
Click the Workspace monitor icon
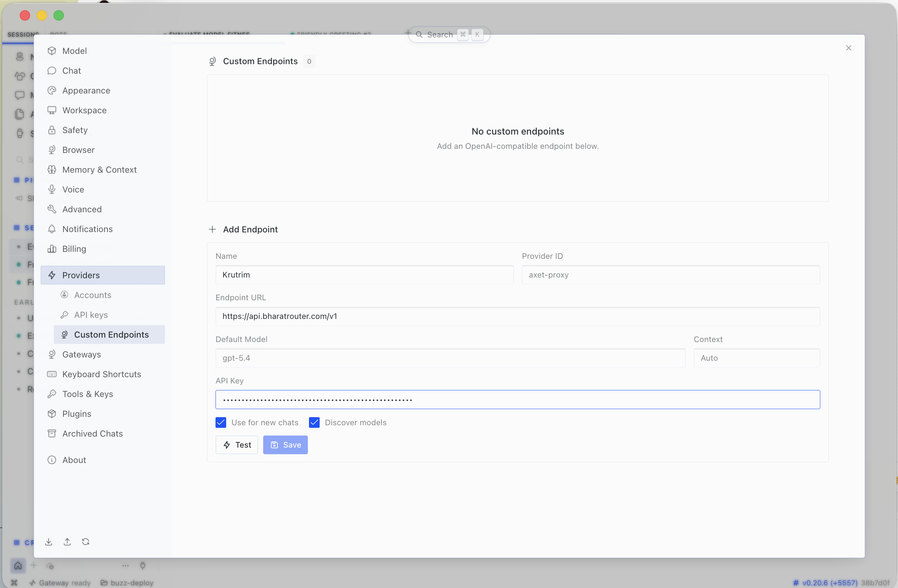pos(52,110)
